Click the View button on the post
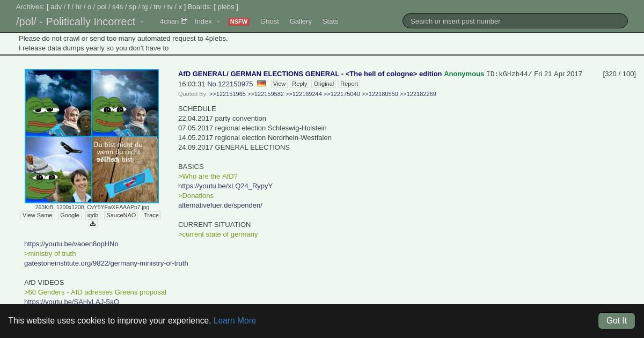Image resolution: width=644 pixels, height=338 pixels. [279, 84]
